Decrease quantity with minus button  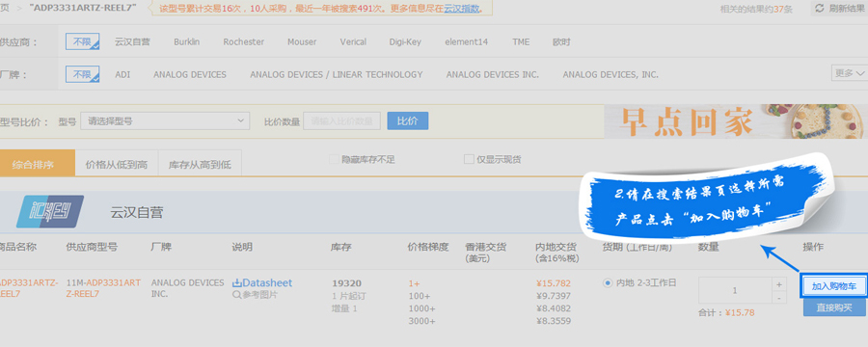[779, 298]
